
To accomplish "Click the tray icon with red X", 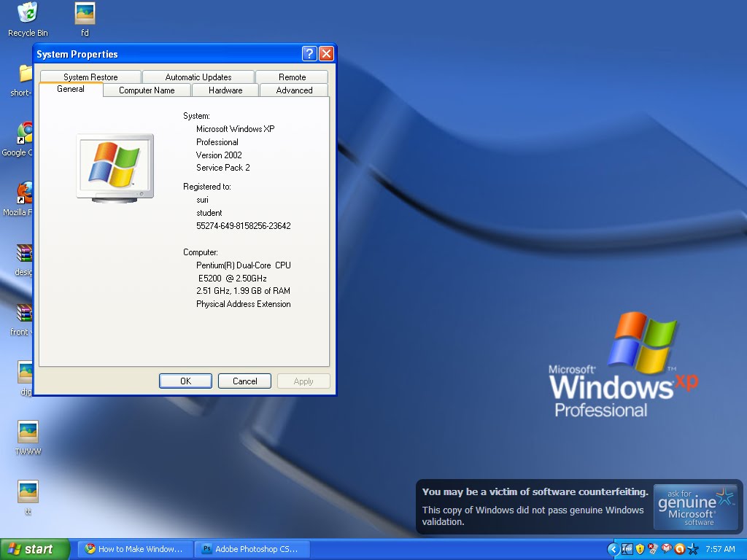I will (653, 549).
